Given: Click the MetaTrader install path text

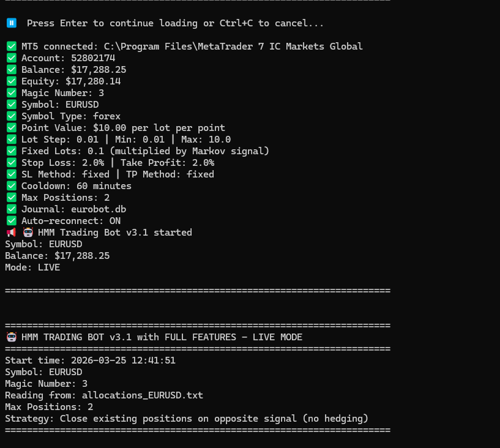Looking at the screenshot, I should coord(233,47).
